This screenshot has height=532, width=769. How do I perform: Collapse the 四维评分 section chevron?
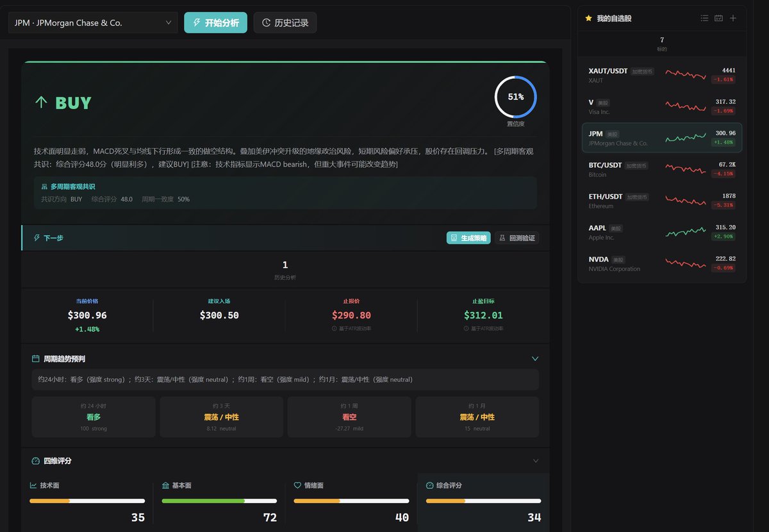536,461
